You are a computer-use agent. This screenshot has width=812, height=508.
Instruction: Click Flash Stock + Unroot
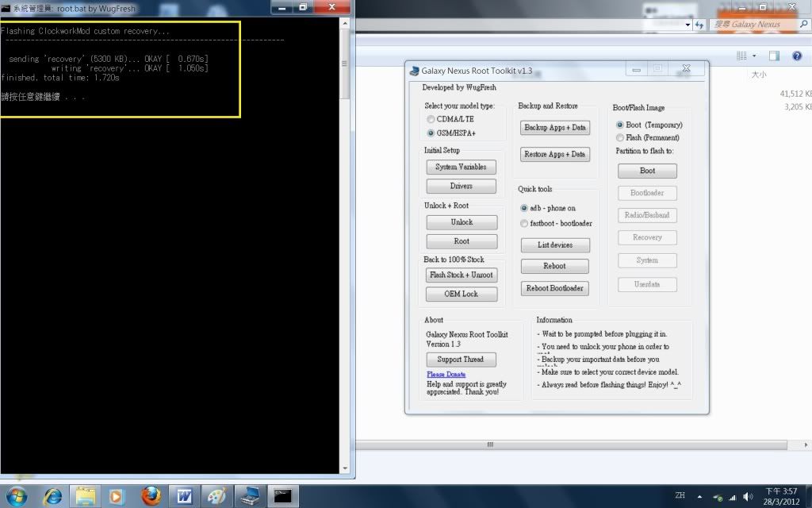click(x=462, y=275)
